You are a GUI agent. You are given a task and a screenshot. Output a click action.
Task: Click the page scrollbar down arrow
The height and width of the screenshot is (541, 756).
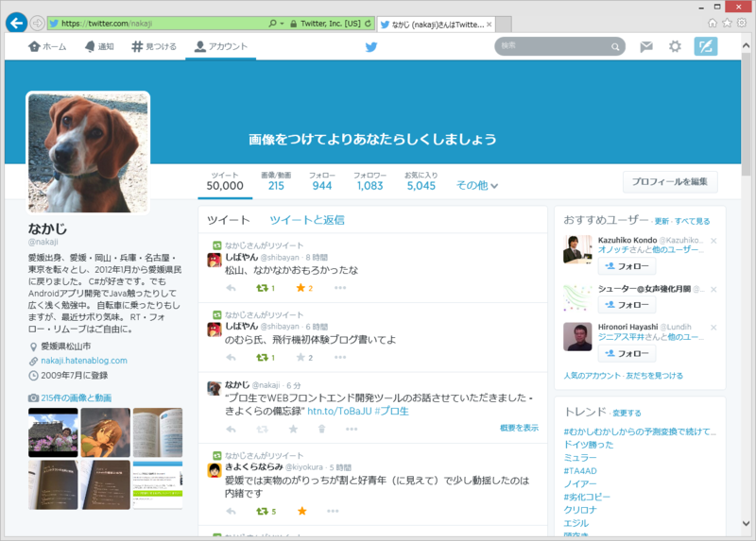(746, 523)
